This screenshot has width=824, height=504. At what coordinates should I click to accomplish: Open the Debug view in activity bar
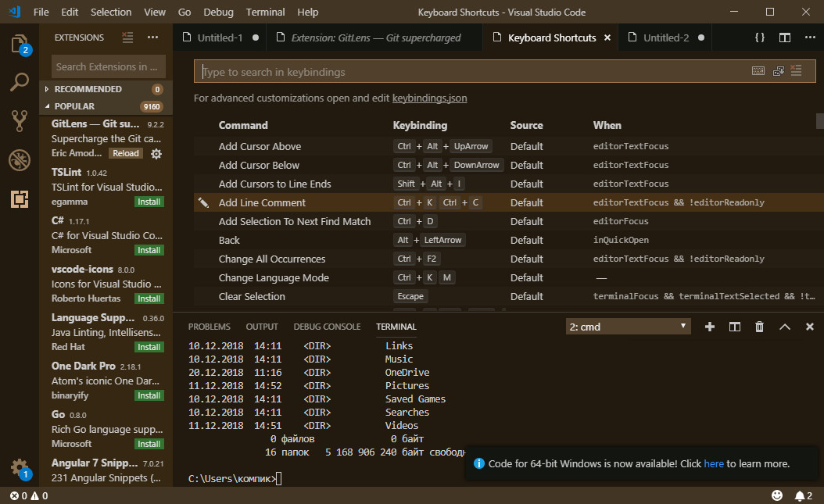click(20, 160)
